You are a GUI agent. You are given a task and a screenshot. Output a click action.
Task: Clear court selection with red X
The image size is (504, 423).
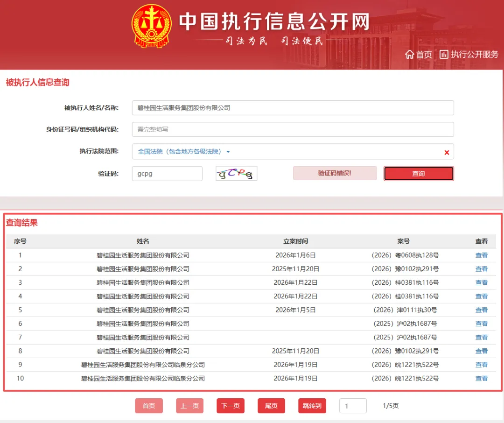pos(447,153)
